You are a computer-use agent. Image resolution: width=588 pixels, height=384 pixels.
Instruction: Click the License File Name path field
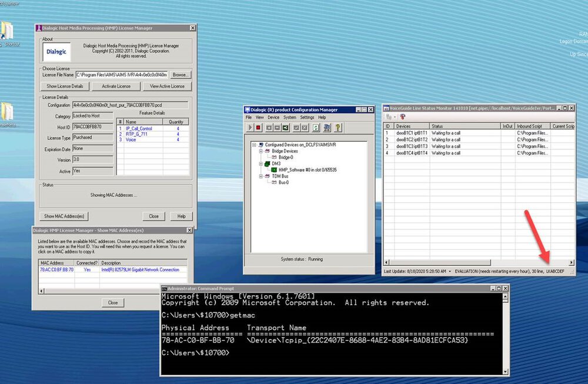(122, 75)
